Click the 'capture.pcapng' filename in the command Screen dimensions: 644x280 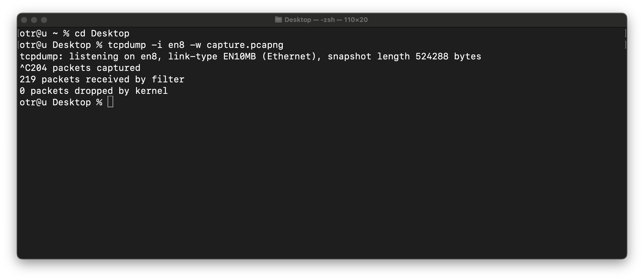pos(245,45)
